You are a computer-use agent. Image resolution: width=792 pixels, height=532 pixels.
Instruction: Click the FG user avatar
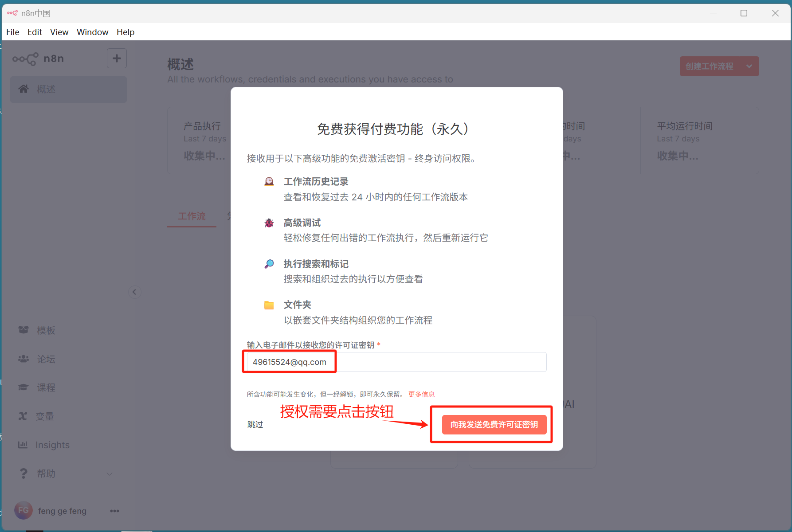(24, 511)
